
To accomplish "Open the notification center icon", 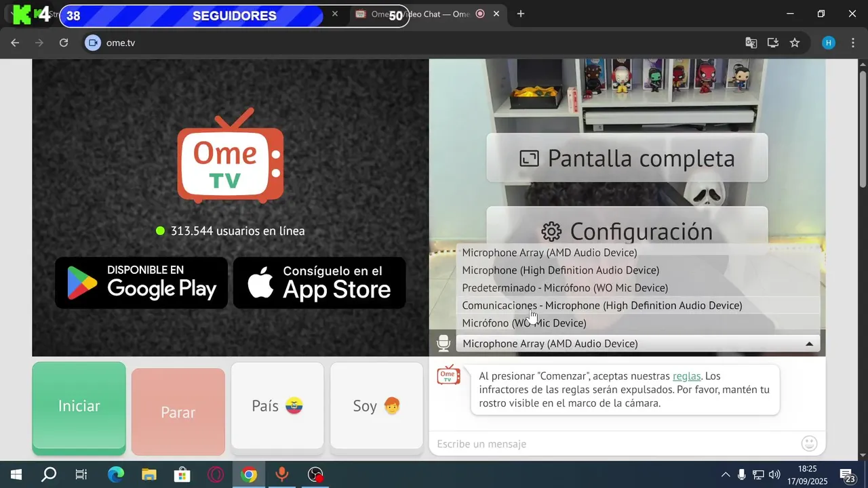I will 848,475.
